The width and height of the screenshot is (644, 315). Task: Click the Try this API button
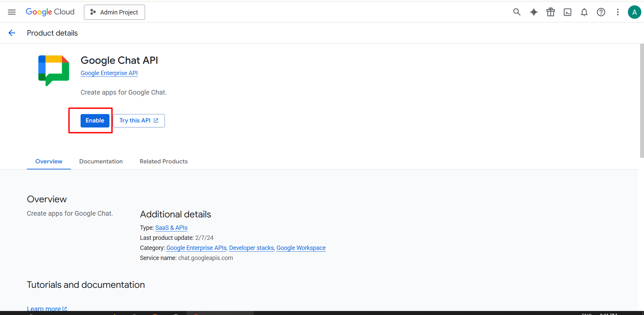click(139, 121)
